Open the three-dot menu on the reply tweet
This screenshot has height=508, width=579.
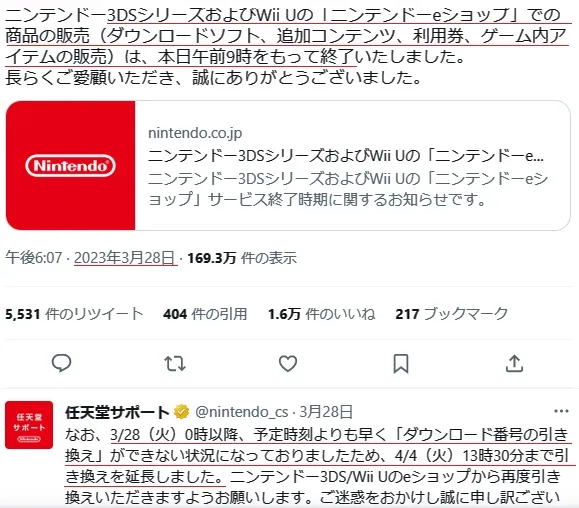pyautogui.click(x=561, y=411)
